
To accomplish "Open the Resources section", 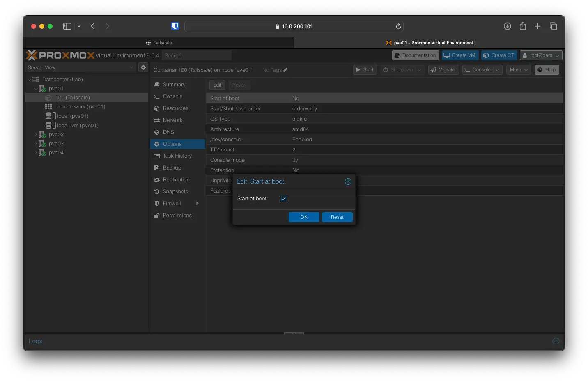I will [177, 108].
